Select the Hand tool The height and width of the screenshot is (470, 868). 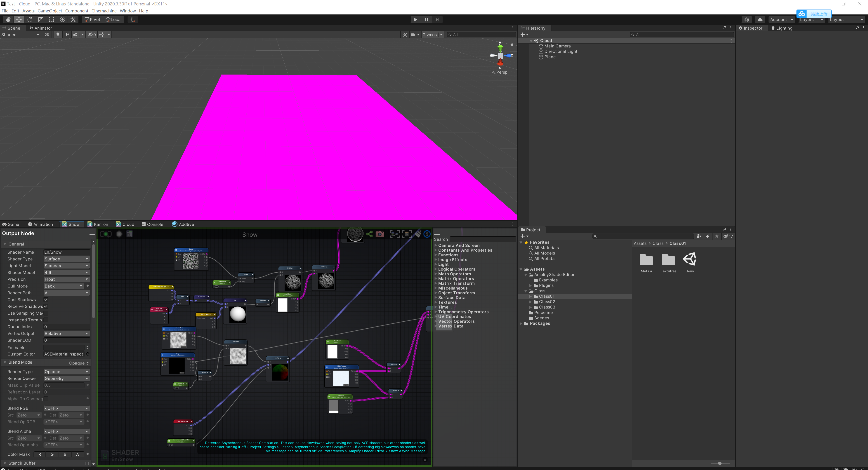click(x=8, y=19)
